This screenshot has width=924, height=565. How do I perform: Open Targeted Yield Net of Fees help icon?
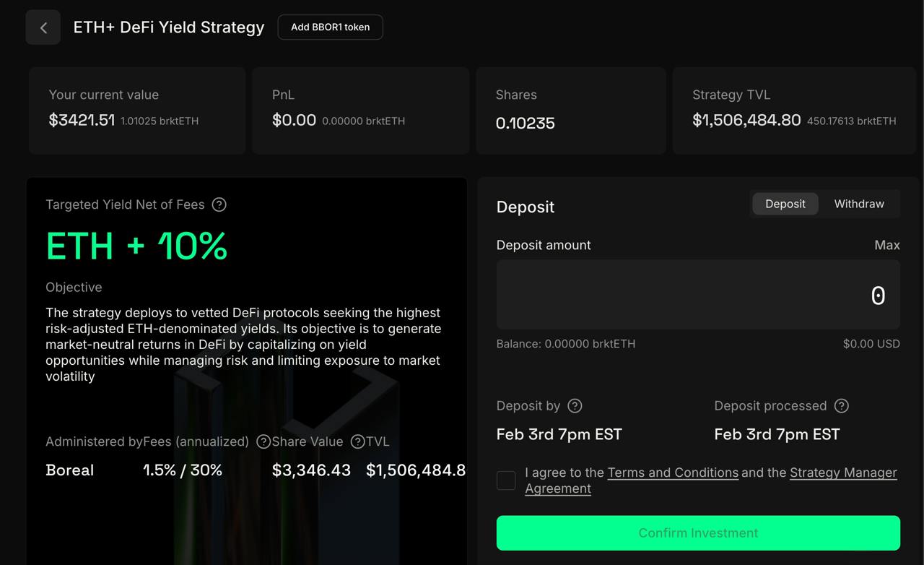(219, 204)
